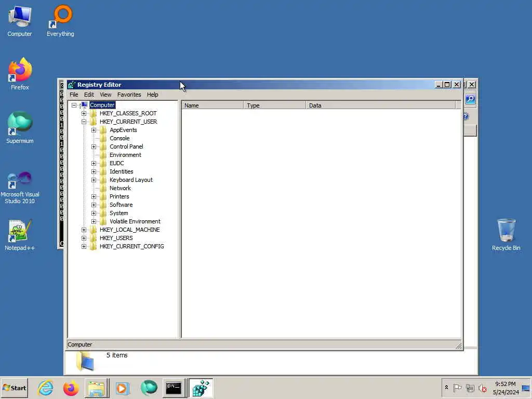The width and height of the screenshot is (532, 399).
Task: Open Notepad++ desktop shortcut
Action: coord(20,235)
